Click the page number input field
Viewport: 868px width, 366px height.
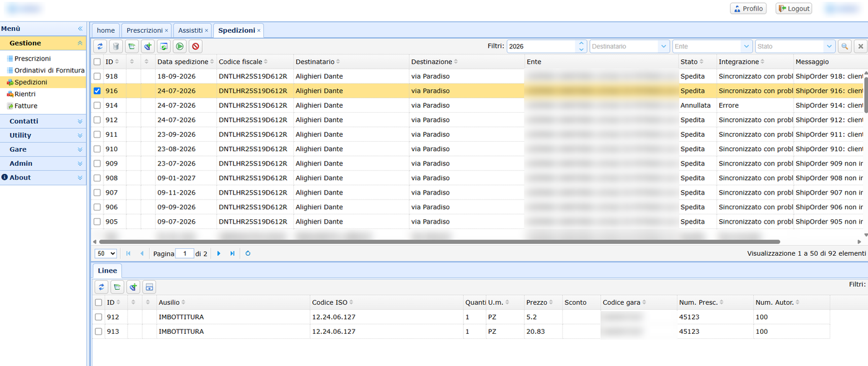pyautogui.click(x=184, y=253)
